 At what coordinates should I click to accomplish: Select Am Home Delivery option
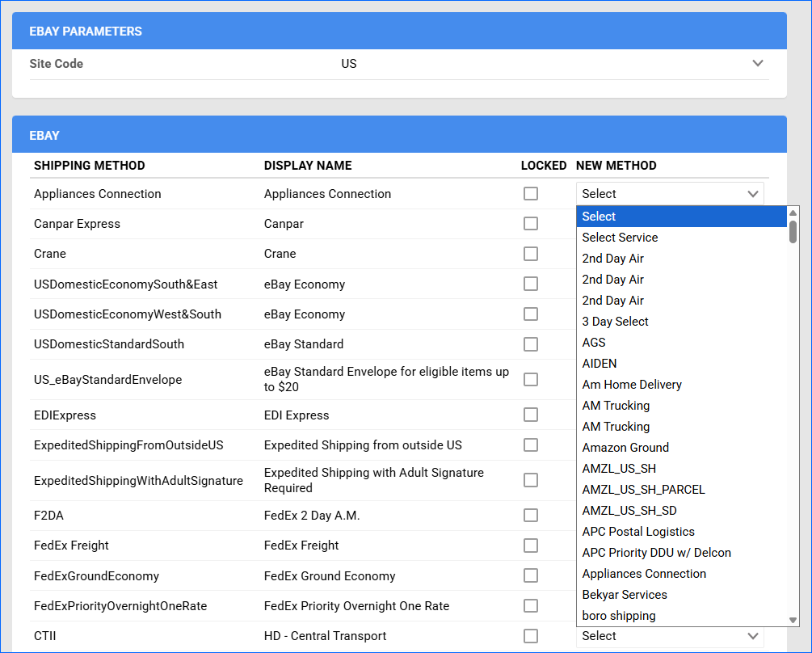[632, 385]
